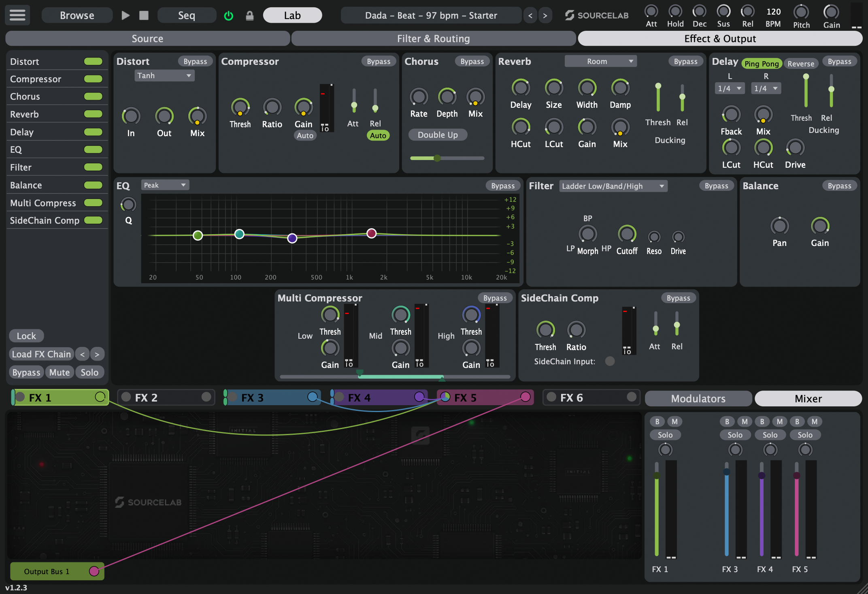Screen dimensions: 868x594
Task: Toggle the Multi Compress switch in list
Action: point(93,203)
